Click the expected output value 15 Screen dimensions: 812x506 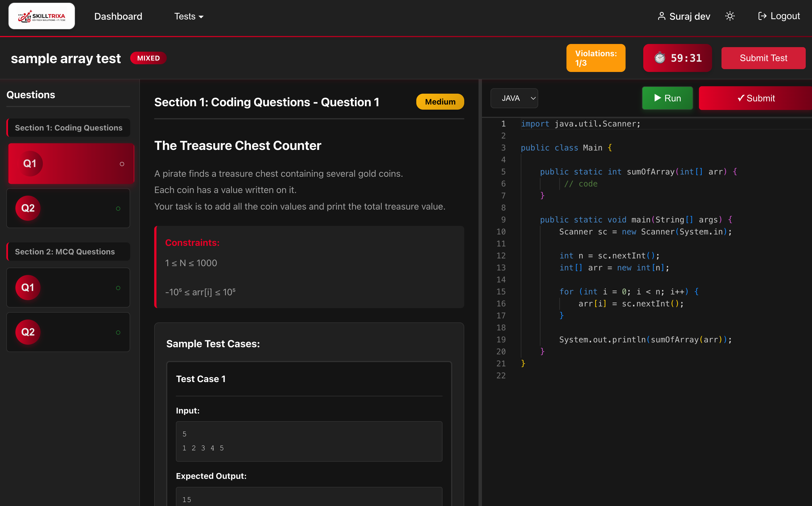click(187, 499)
